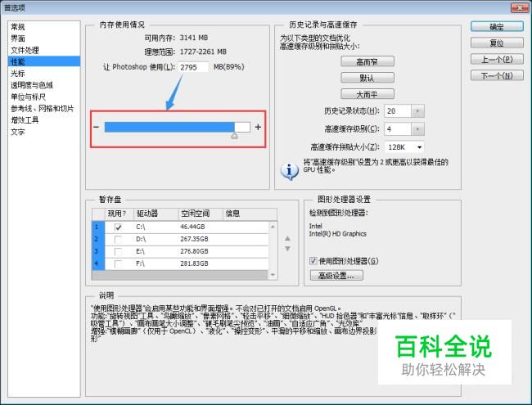Click the memory slider triangle handle
Viewport: 532px width, 405px height.
click(234, 136)
